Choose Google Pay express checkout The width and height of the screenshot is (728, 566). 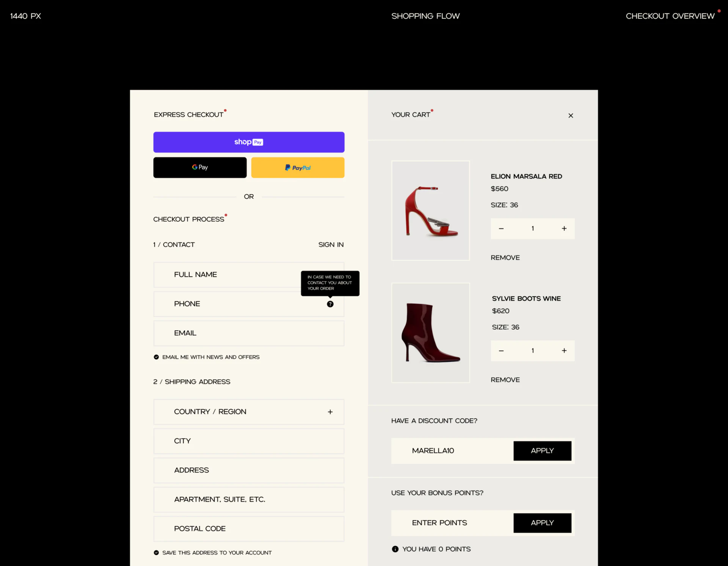point(200,167)
